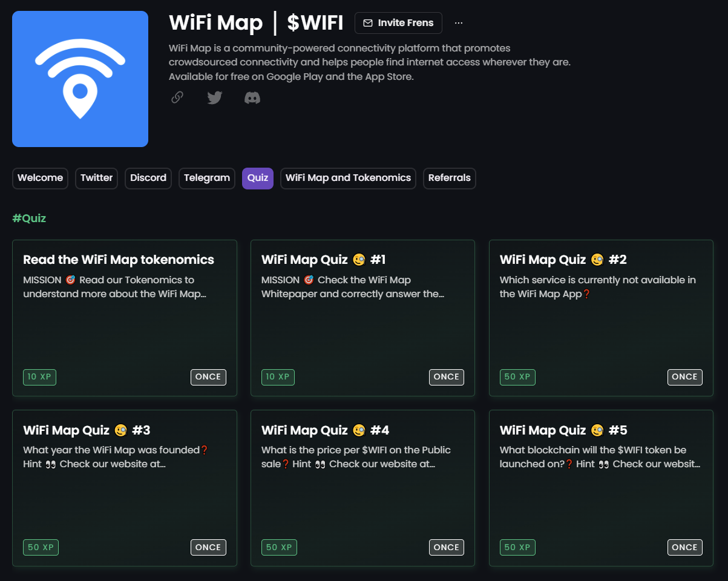Click the 10 XP badge on the tokenomics quest

(39, 376)
